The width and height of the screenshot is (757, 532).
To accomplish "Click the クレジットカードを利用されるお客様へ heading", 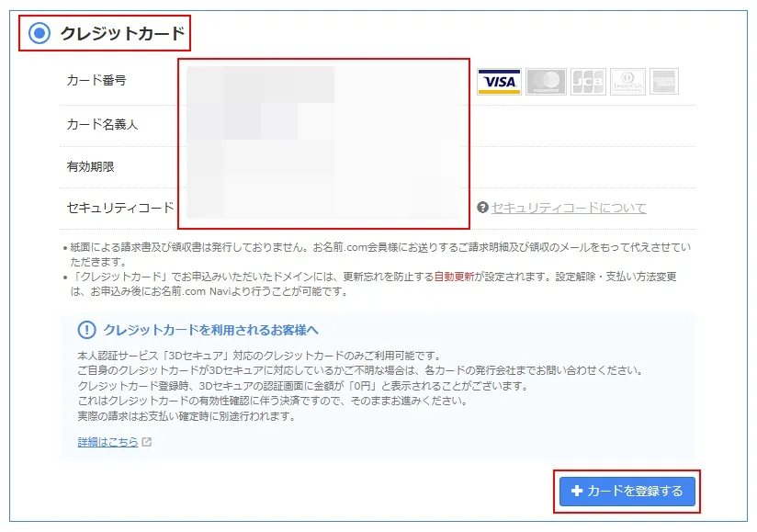I will coord(211,330).
